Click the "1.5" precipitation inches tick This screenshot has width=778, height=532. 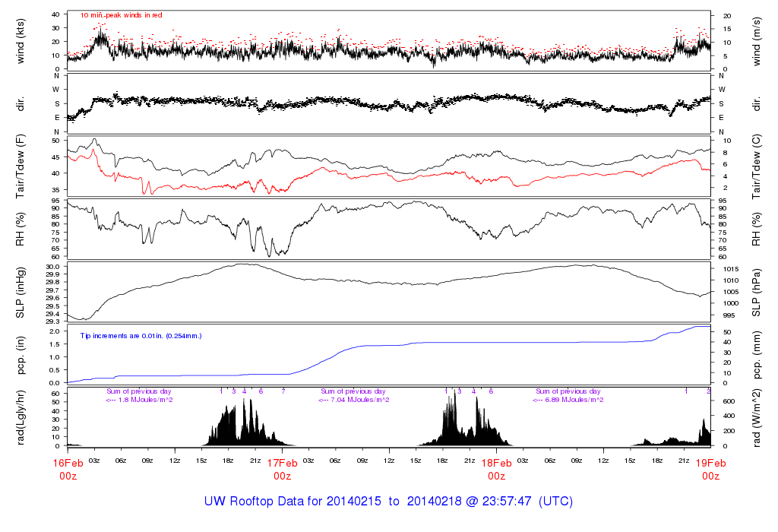click(x=55, y=344)
